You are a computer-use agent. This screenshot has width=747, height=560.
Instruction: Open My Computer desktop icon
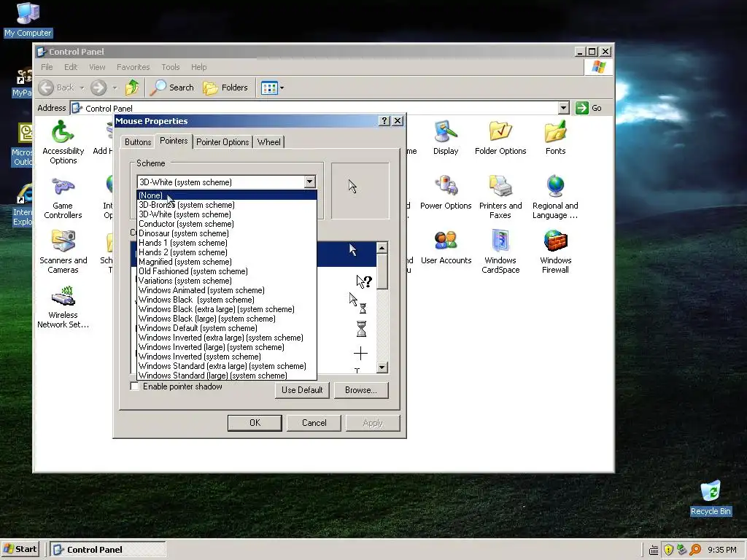(x=28, y=20)
